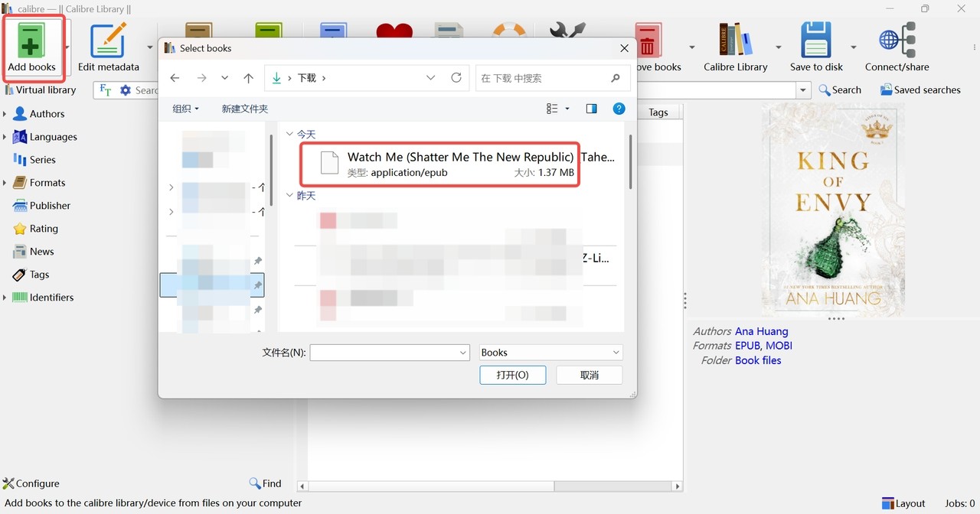Open the calibre search history dropdown
Image resolution: width=980 pixels, height=514 pixels.
(803, 90)
